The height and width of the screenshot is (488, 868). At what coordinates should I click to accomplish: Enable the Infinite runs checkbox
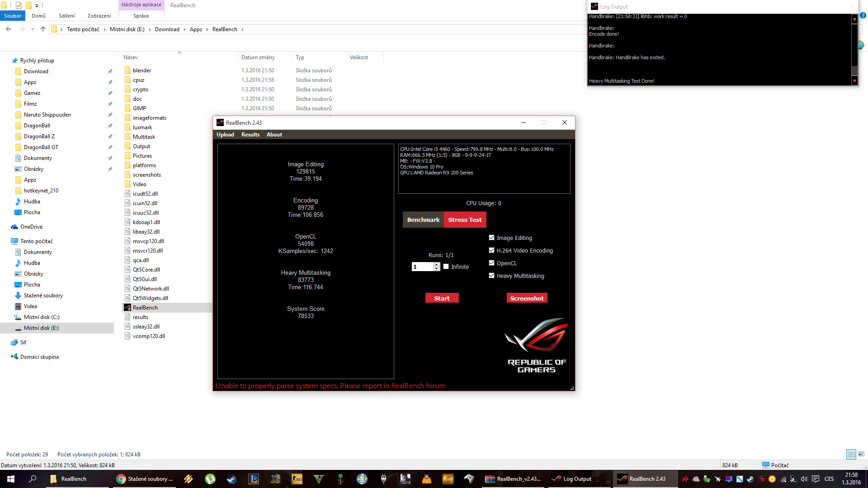click(x=446, y=267)
